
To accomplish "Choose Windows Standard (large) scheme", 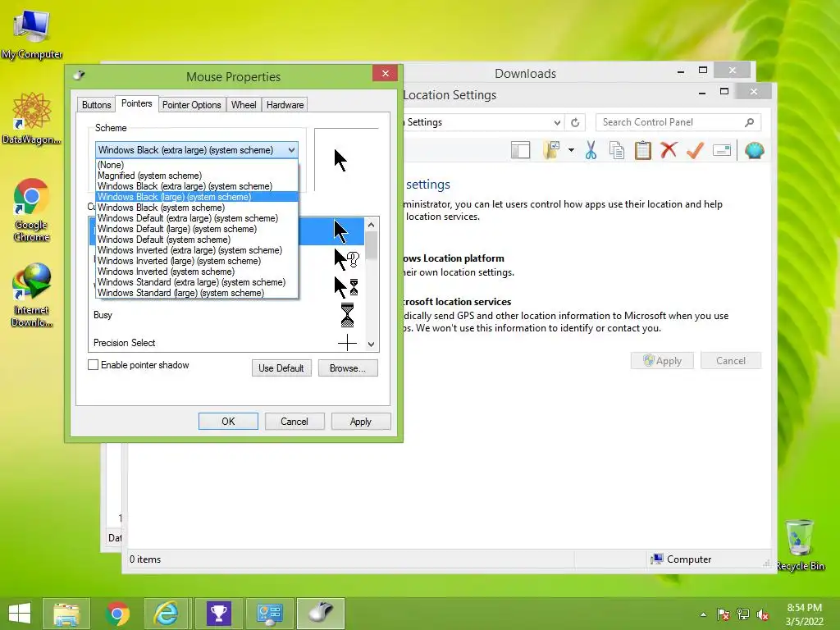I will coord(197,293).
